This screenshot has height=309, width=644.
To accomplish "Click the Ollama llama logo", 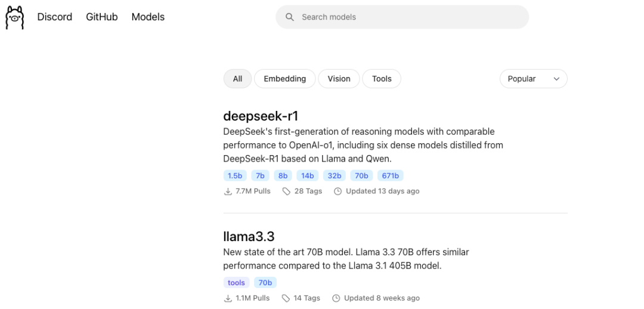I will pyautogui.click(x=15, y=17).
